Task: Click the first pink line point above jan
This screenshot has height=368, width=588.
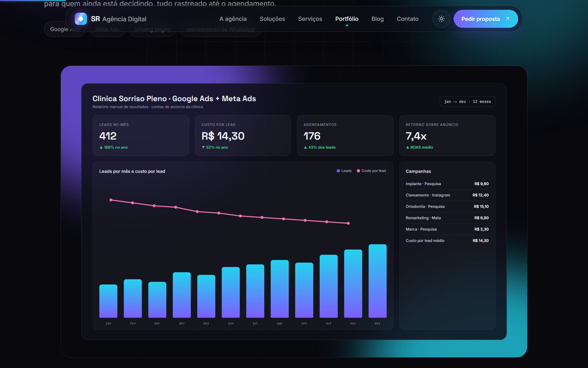Action: pyautogui.click(x=111, y=200)
